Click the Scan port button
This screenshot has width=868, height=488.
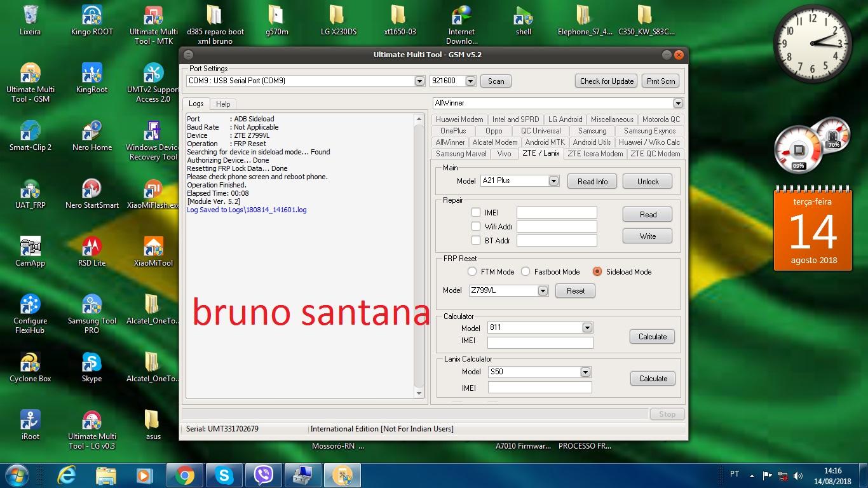[496, 81]
